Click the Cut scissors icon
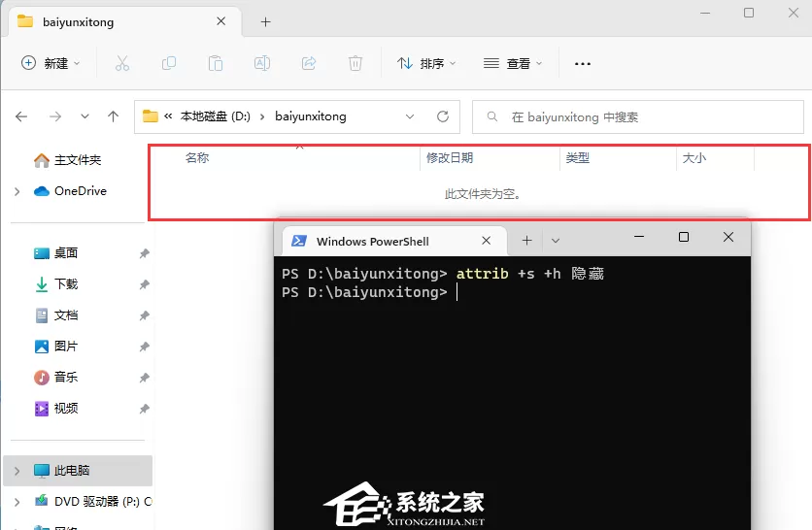 coord(122,64)
